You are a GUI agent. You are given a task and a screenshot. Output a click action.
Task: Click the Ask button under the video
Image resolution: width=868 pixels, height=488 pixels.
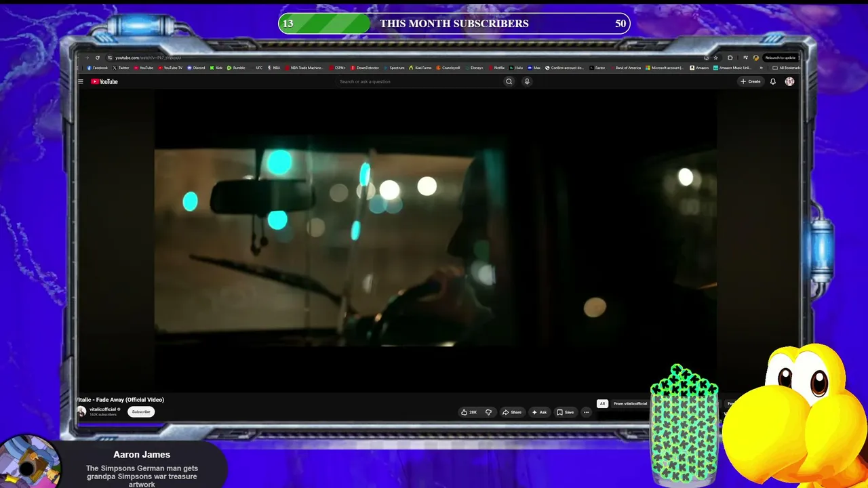[x=539, y=412]
